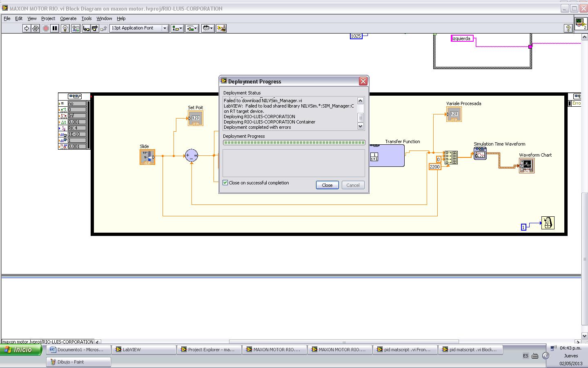Click the disabled Cancel button
This screenshot has height=368, width=588.
[x=353, y=185]
